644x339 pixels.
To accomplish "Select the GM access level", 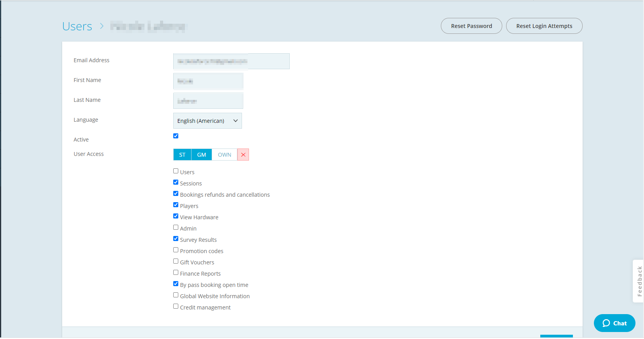I will (x=202, y=155).
